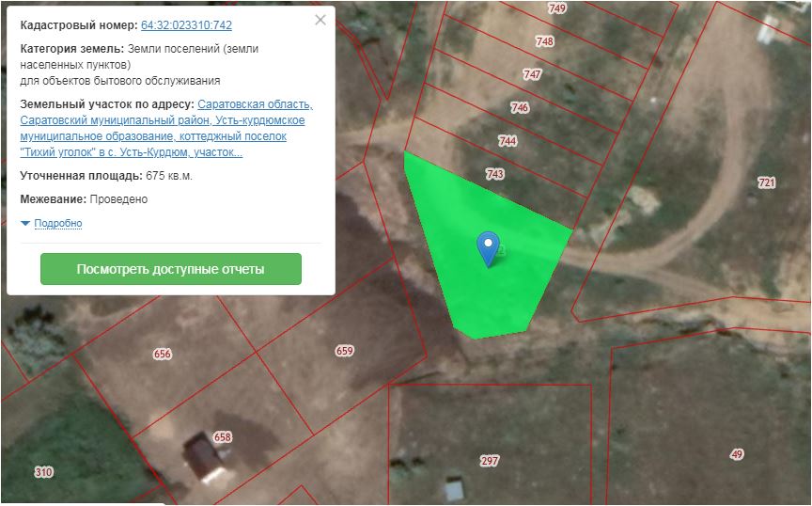Image resolution: width=812 pixels, height=506 pixels.
Task: Click the Межевание: Проведено text
Action: (x=84, y=199)
